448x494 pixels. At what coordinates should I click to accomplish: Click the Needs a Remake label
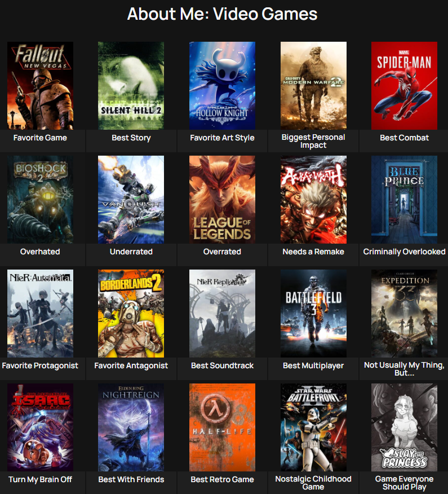coord(313,252)
